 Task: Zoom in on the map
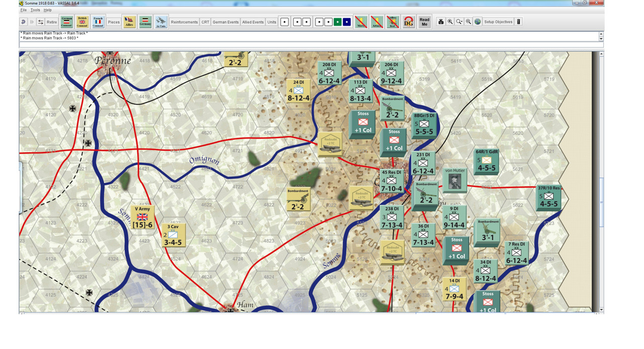click(450, 22)
